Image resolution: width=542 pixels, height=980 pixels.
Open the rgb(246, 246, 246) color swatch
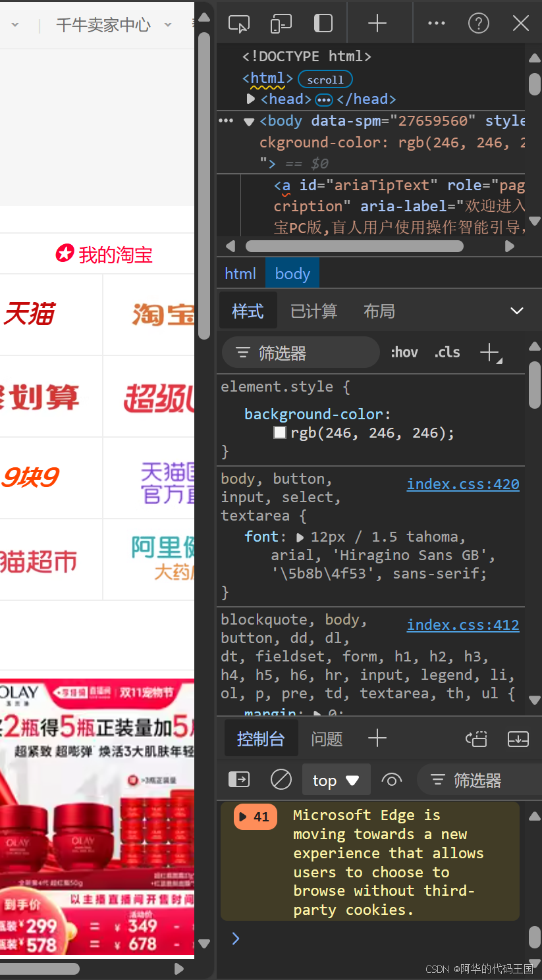[x=280, y=432]
